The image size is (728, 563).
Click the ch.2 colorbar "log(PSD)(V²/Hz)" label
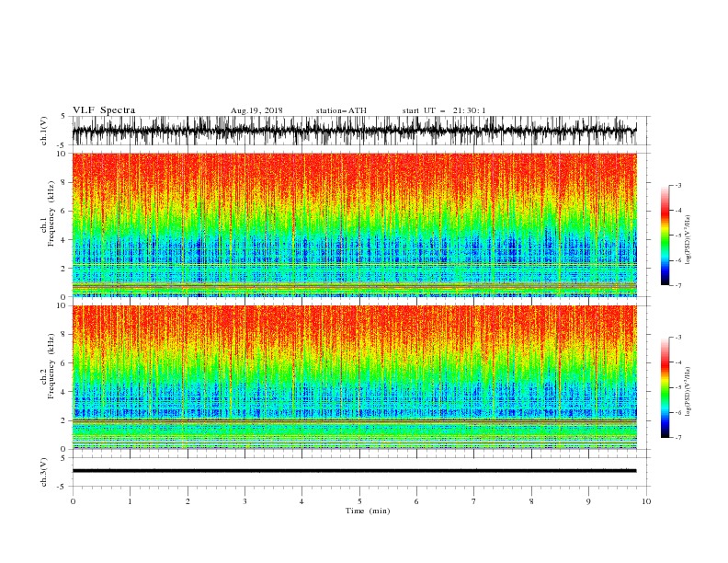688,392
